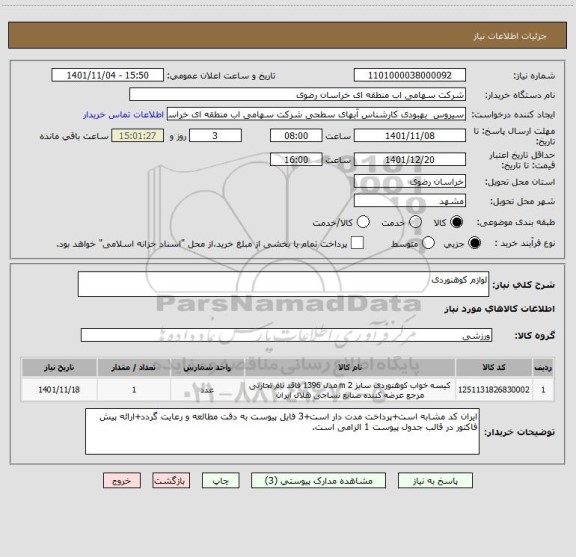Click the remaining time 15:01:27 field
Image resolution: width=576 pixels, height=557 pixels.
(138, 136)
